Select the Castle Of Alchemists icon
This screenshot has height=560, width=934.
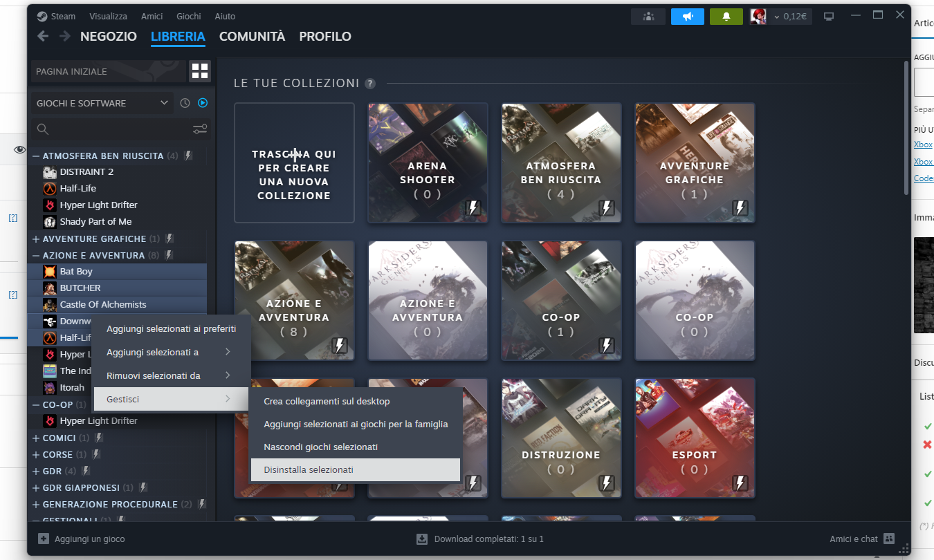point(49,305)
